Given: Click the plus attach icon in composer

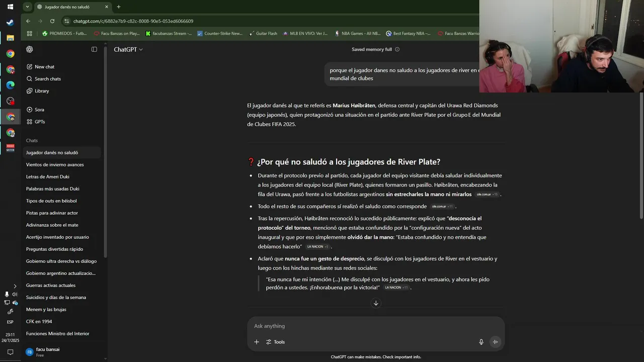Looking at the screenshot, I should [257, 342].
